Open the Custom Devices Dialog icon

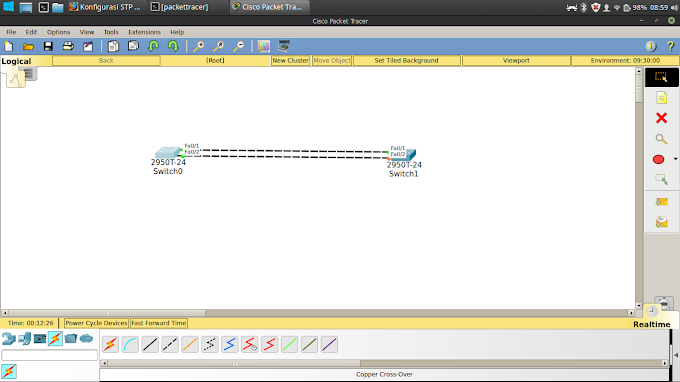pyautogui.click(x=284, y=46)
